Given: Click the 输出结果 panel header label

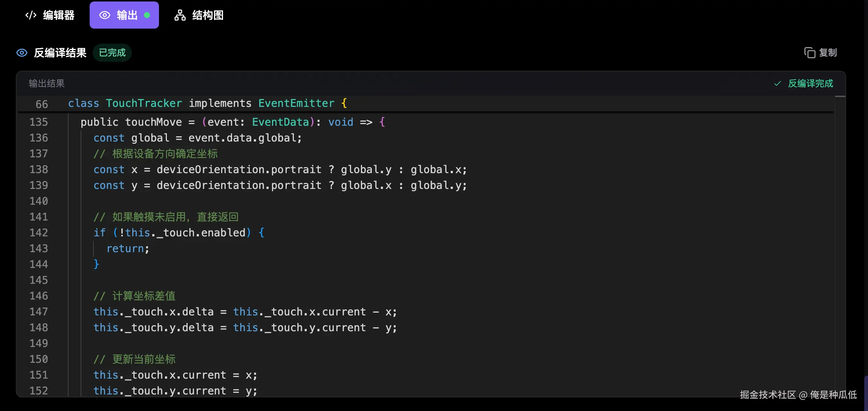Looking at the screenshot, I should point(47,84).
